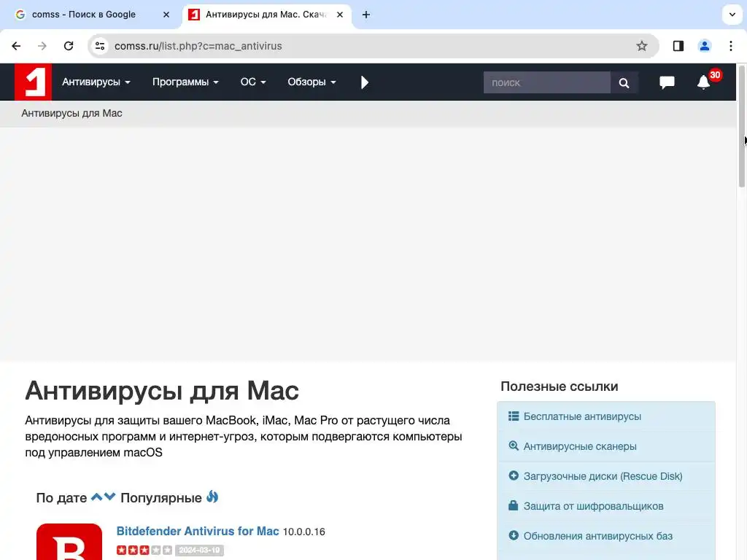Viewport: 747px width, 560px height.
Task: Sort by date ascending with up chevron
Action: 96,497
